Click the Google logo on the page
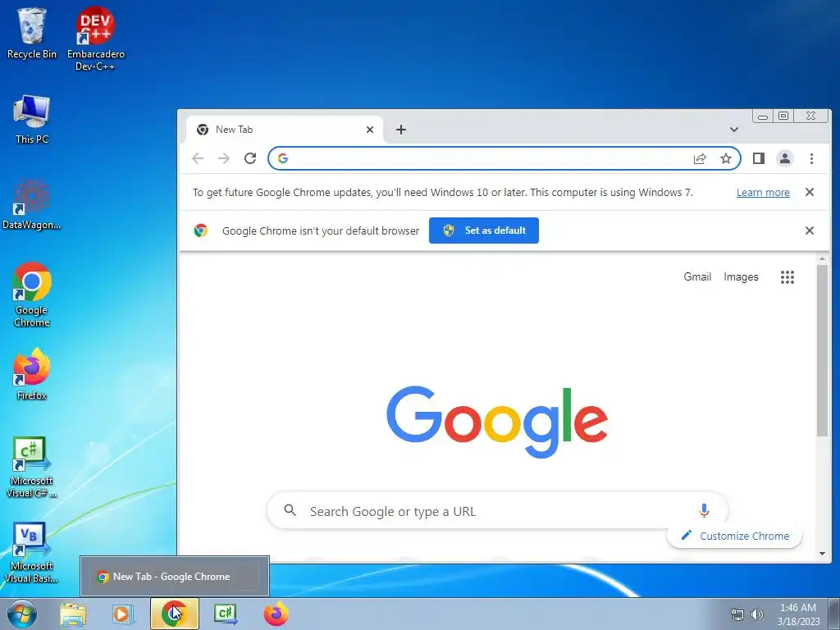Viewport: 840px width, 630px height. pyautogui.click(x=496, y=422)
